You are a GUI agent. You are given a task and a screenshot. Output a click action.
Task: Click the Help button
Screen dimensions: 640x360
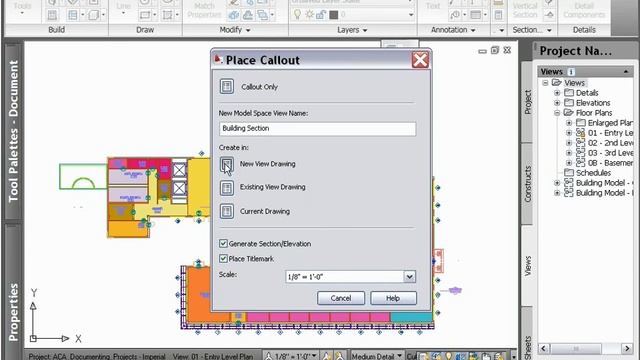(393, 298)
